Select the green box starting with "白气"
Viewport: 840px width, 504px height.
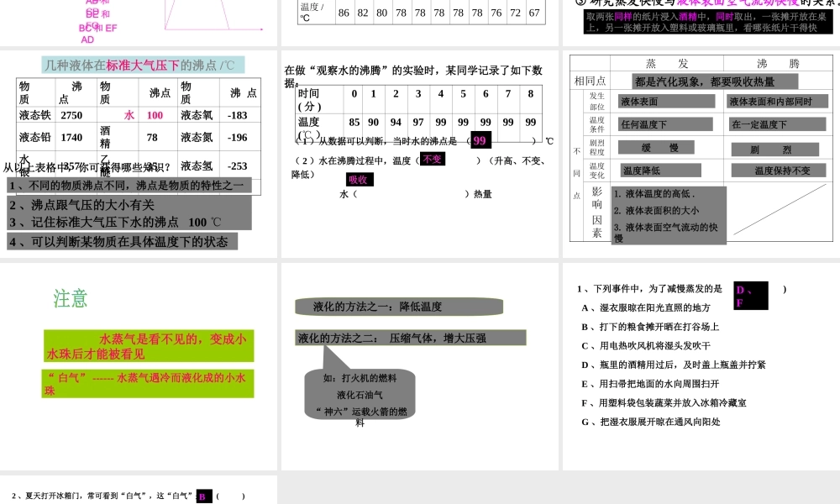(x=148, y=384)
